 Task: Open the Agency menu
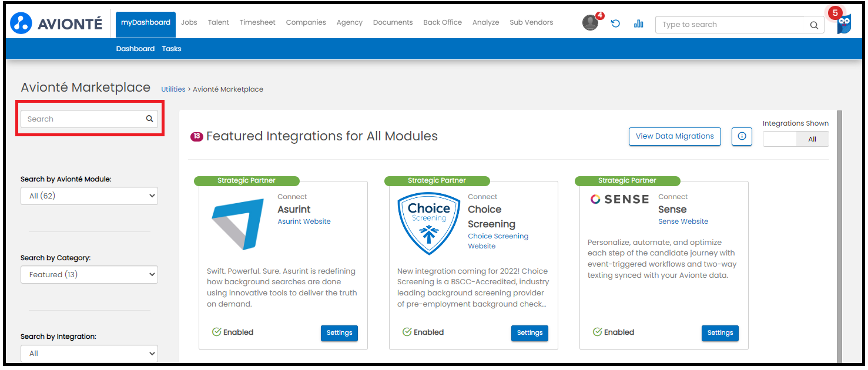coord(350,22)
